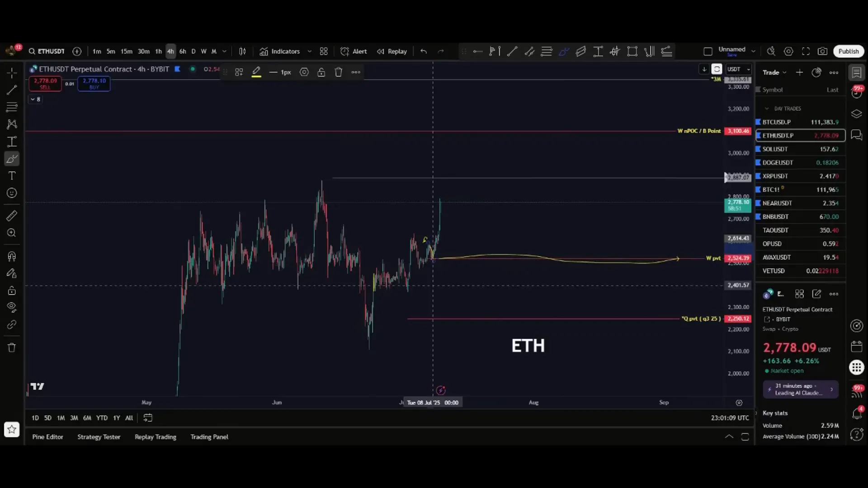Select DOGEUSDT in the watchlist

tap(800, 163)
